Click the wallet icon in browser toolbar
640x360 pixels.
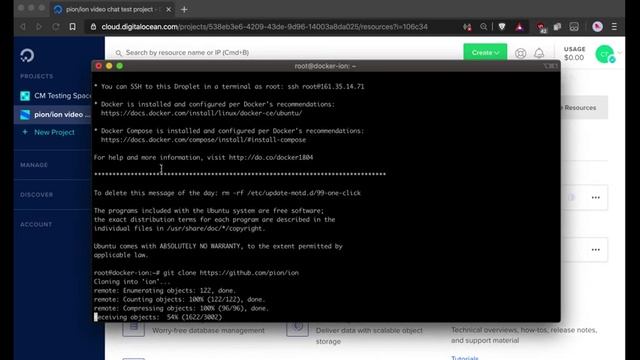click(574, 27)
